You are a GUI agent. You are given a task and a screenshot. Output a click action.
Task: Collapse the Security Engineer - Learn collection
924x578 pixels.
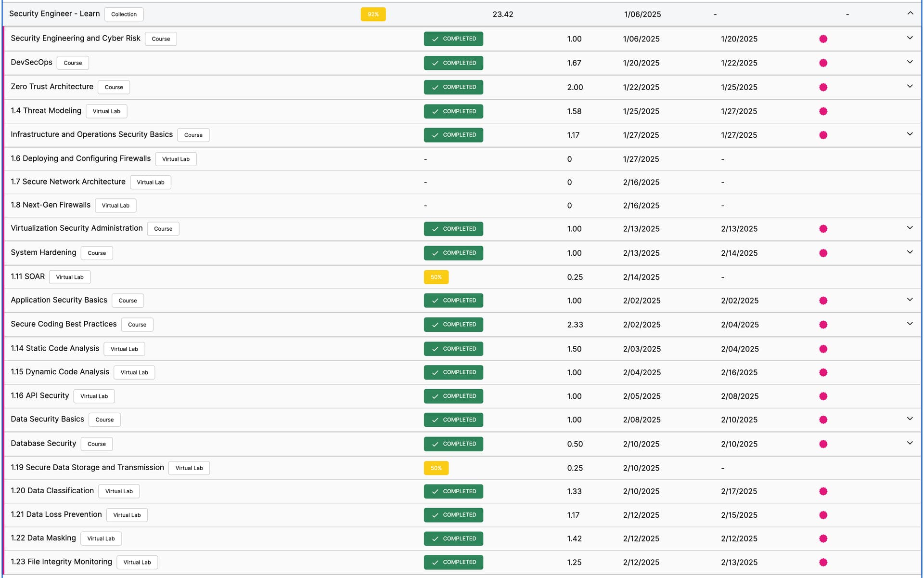(910, 13)
